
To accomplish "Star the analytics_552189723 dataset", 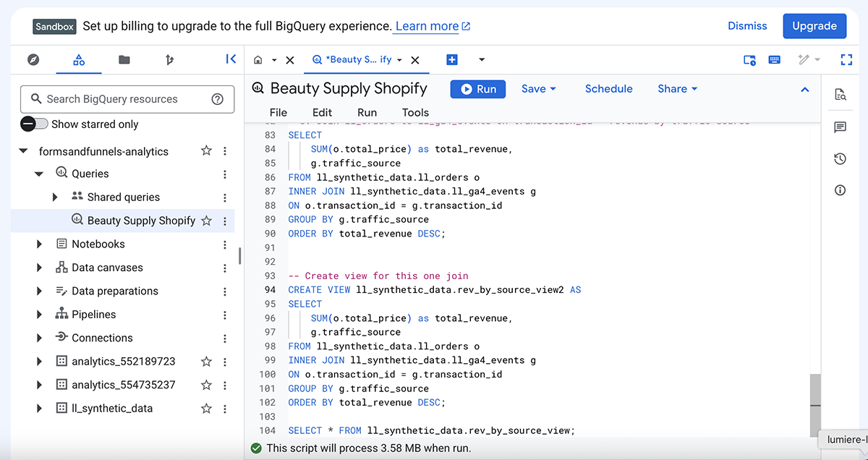I will point(206,362).
